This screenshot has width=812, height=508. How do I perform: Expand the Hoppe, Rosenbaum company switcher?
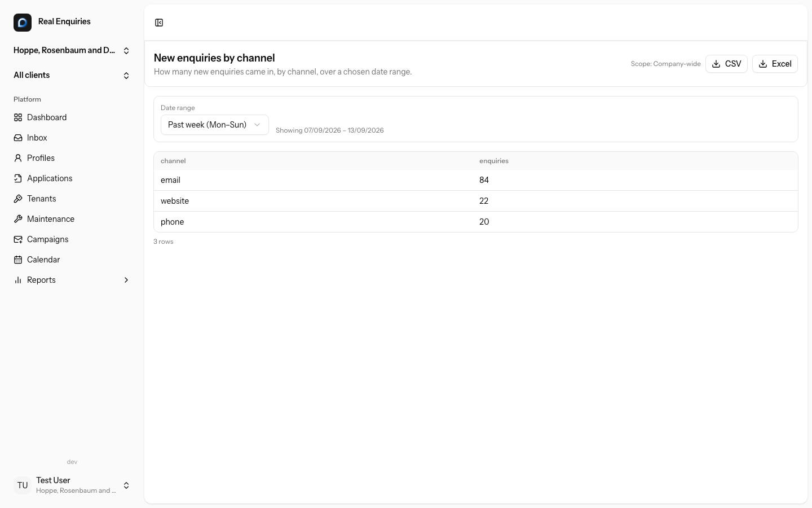tap(72, 50)
